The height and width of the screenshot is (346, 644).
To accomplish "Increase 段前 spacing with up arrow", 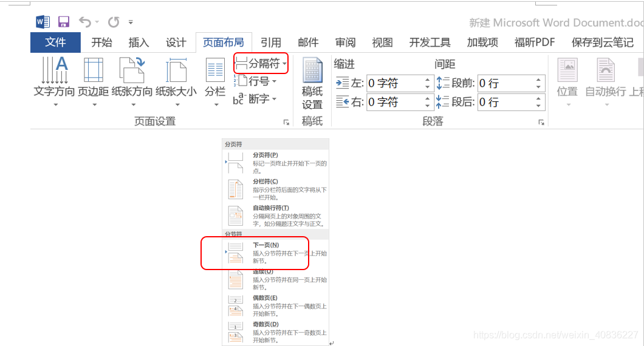I will pyautogui.click(x=538, y=80).
